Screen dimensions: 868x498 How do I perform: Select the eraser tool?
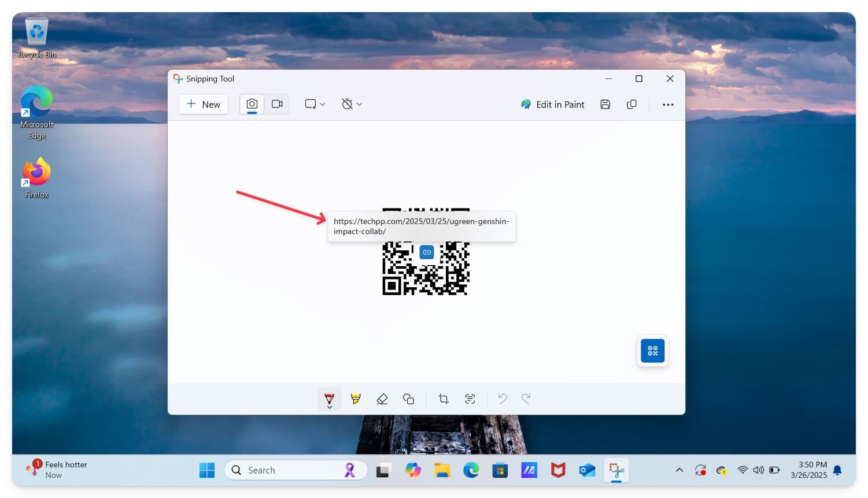[x=382, y=399]
